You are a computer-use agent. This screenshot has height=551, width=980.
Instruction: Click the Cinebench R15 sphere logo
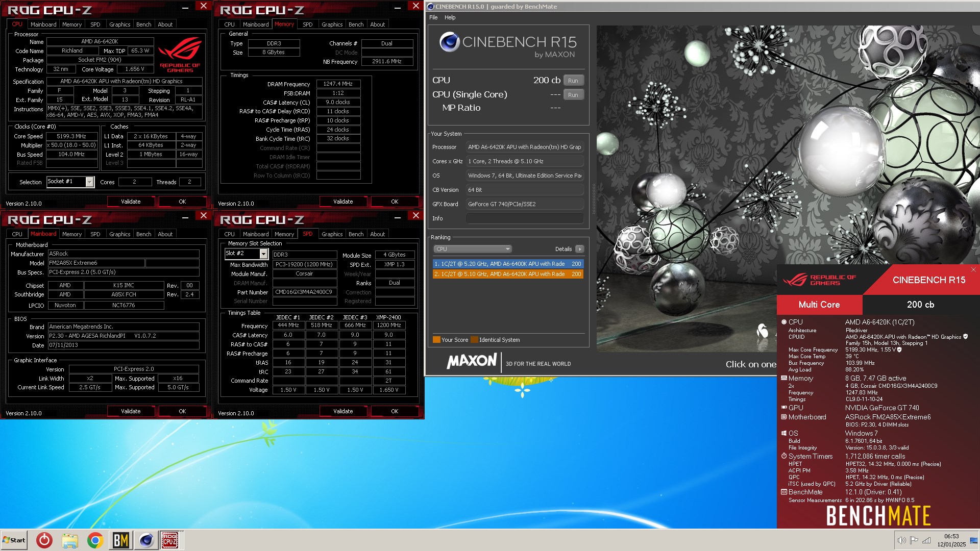pos(450,42)
